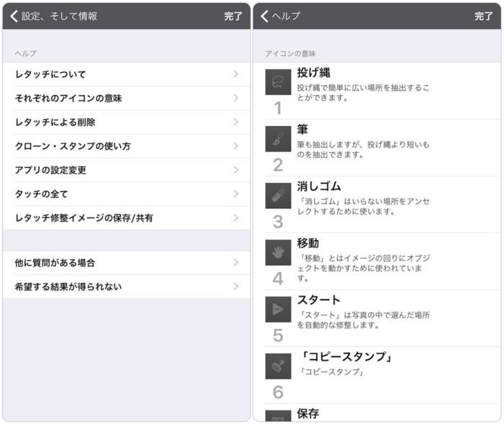The height and width of the screenshot is (424, 504).
Task: Open レタッチについて menu row
Action: [126, 74]
